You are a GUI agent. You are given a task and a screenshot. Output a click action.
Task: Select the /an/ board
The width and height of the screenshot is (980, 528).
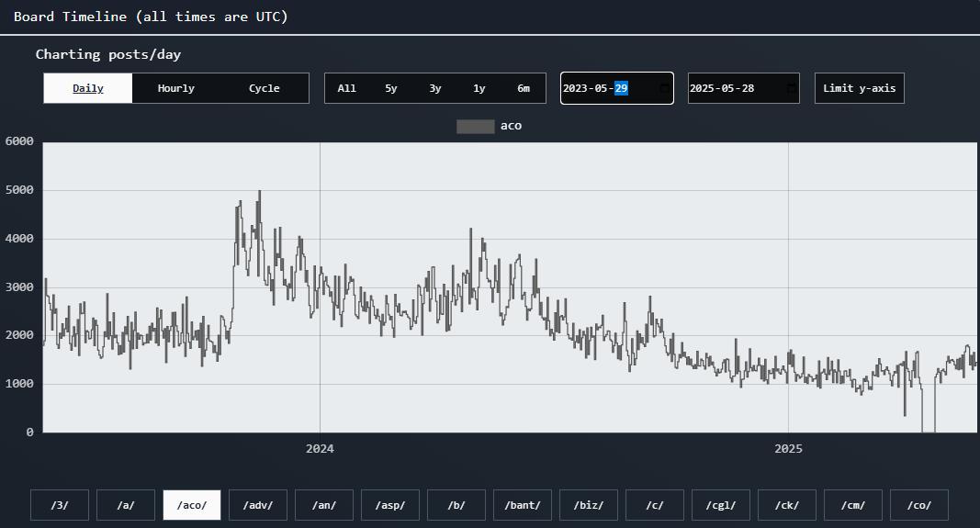click(x=324, y=505)
